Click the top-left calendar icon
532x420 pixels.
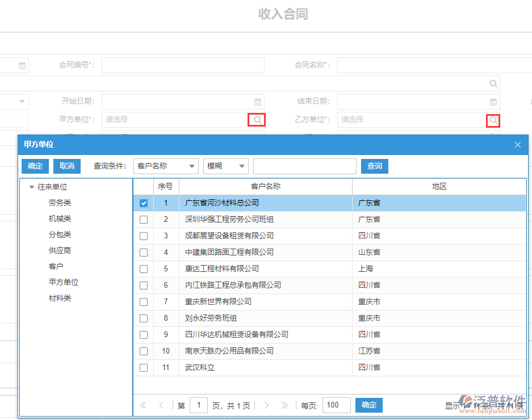[x=21, y=65]
